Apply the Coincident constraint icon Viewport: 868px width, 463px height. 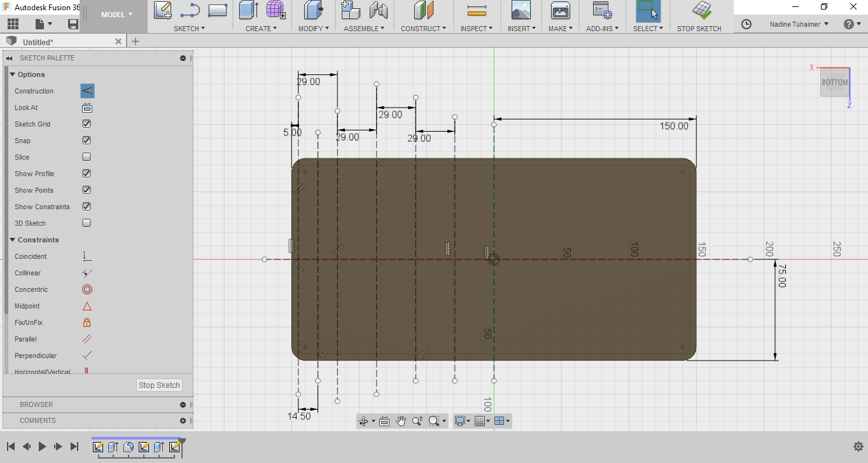[87, 256]
